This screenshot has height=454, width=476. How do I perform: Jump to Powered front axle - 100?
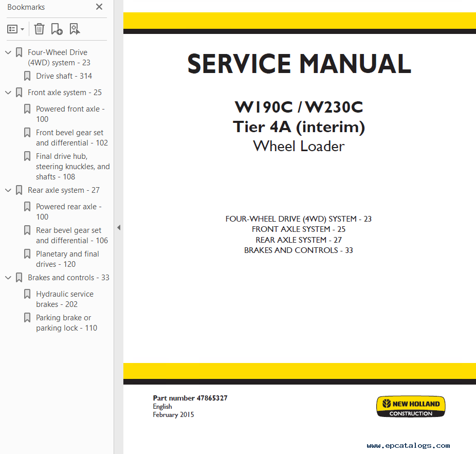point(70,114)
